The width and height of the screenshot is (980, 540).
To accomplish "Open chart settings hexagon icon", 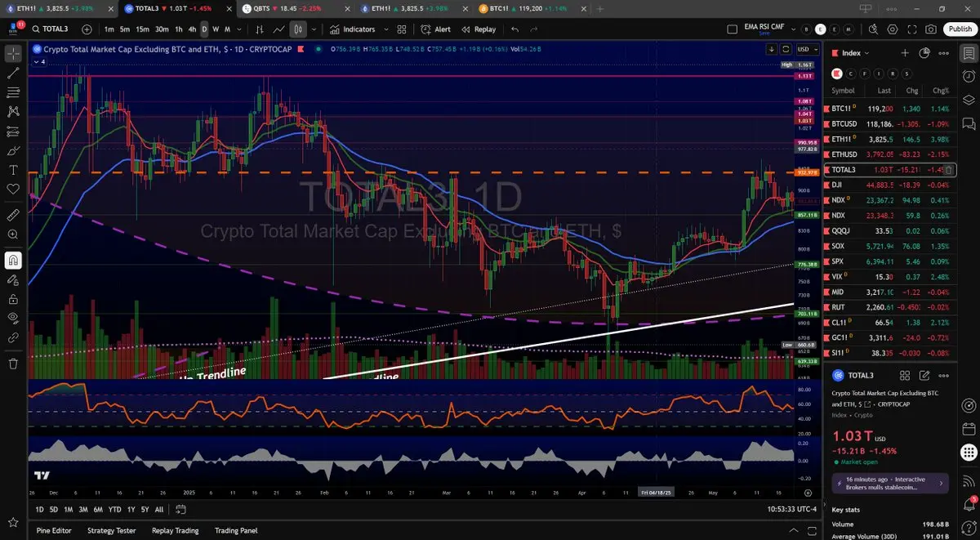I will pos(893,29).
